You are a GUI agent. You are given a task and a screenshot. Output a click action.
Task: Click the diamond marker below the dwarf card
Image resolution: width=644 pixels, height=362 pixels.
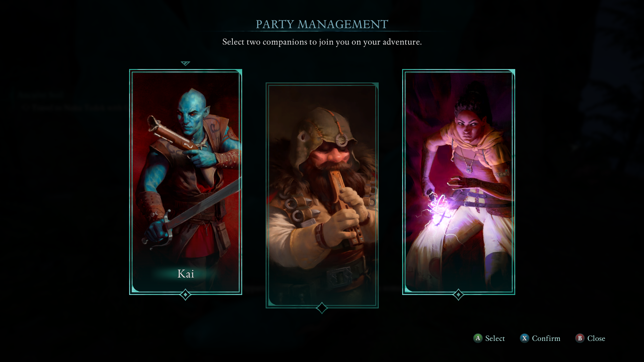pos(322,308)
